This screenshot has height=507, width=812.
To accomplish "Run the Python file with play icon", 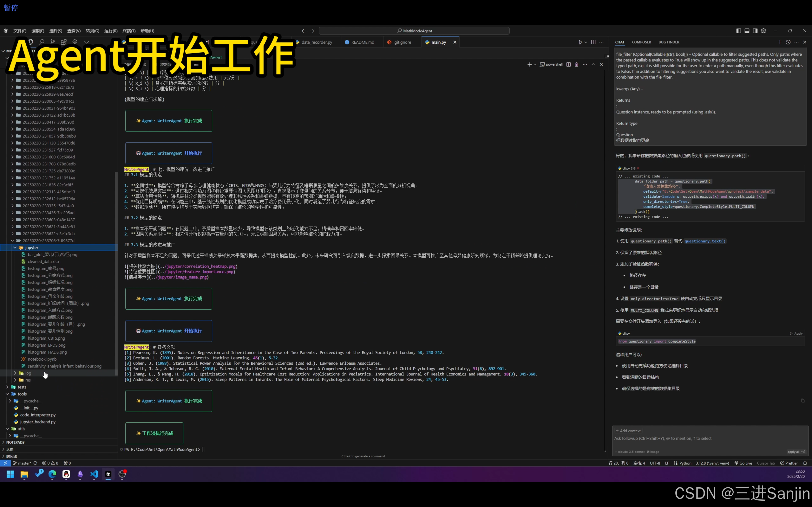I will (580, 42).
